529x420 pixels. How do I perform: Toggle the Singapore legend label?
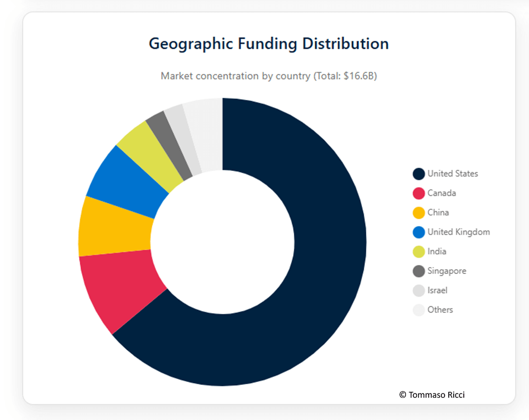[447, 271]
